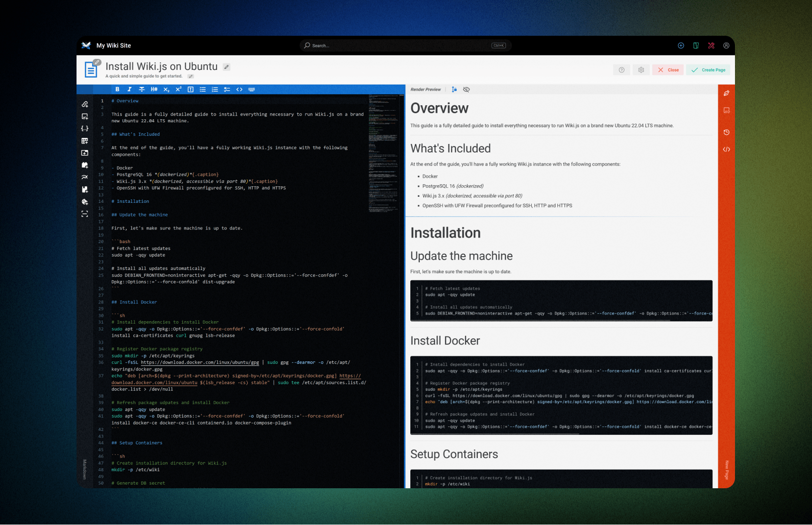Apply strikethrough formatting
This screenshot has width=812, height=525.
click(141, 89)
